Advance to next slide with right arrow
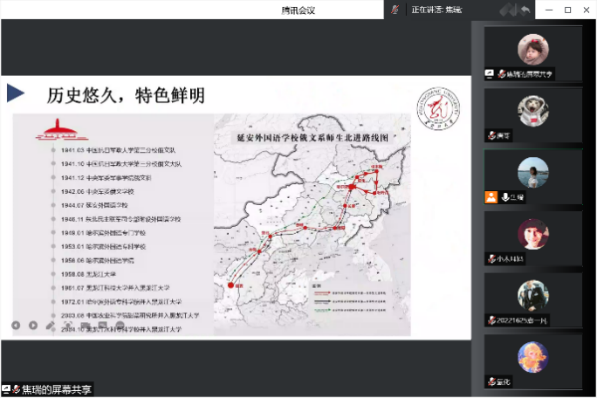The height and width of the screenshot is (398, 597). (x=33, y=325)
